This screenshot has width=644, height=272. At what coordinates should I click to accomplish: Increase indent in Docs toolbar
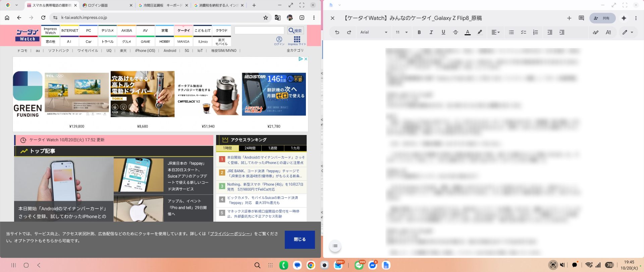(562, 32)
